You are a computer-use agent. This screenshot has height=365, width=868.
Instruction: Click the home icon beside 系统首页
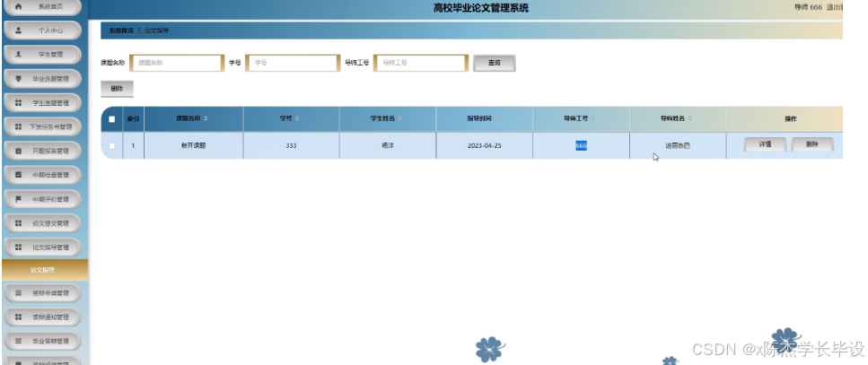(18, 7)
